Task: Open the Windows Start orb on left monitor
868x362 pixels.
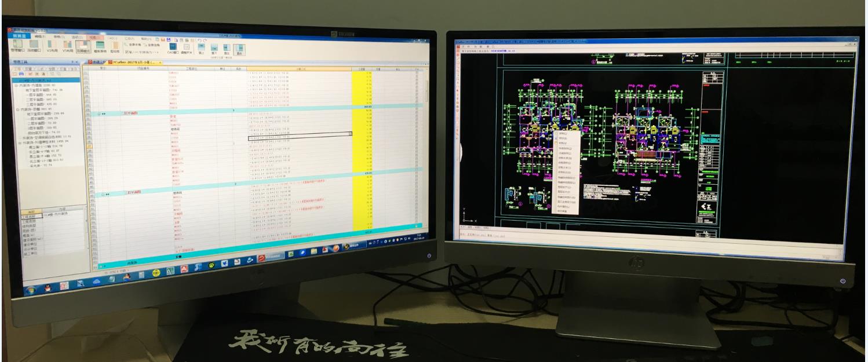Action: click(30, 291)
